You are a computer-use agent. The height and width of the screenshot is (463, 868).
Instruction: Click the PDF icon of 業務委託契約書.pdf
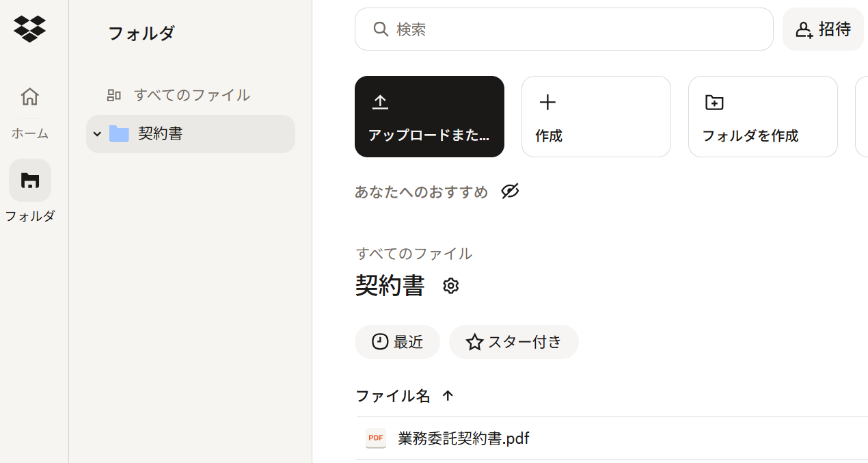click(375, 438)
